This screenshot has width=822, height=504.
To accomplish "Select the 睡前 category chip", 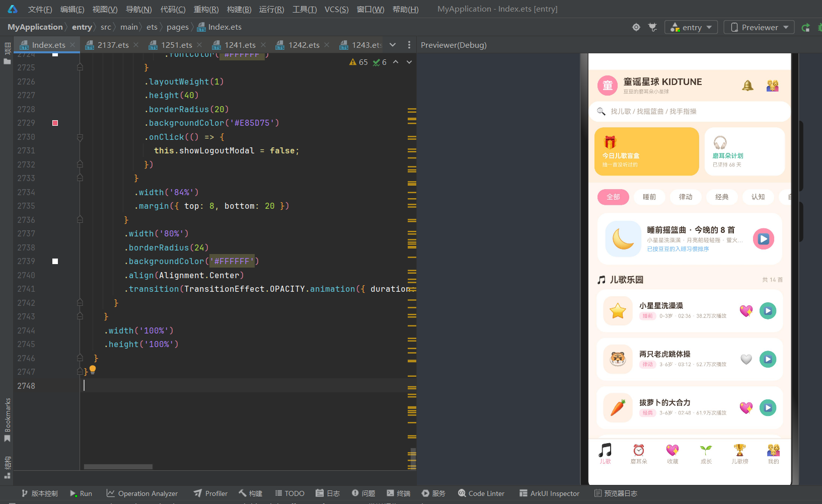I will pos(649,197).
